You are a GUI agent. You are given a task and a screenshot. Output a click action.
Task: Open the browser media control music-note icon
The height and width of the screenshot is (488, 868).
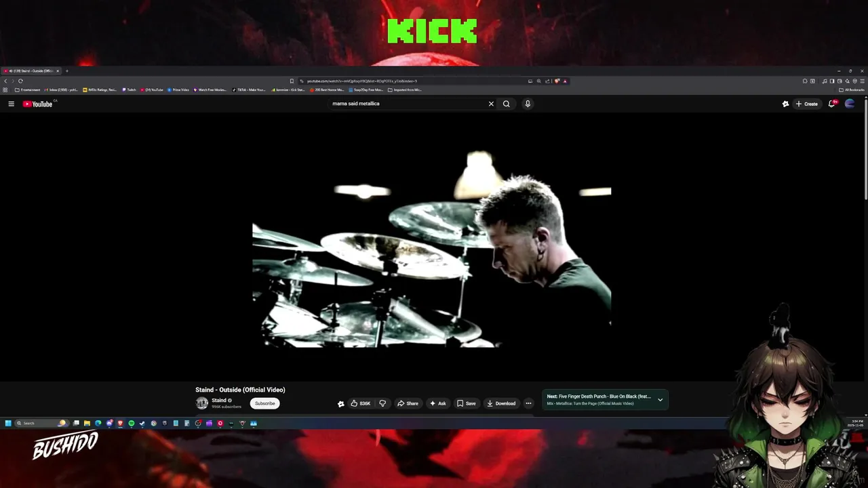[825, 81]
